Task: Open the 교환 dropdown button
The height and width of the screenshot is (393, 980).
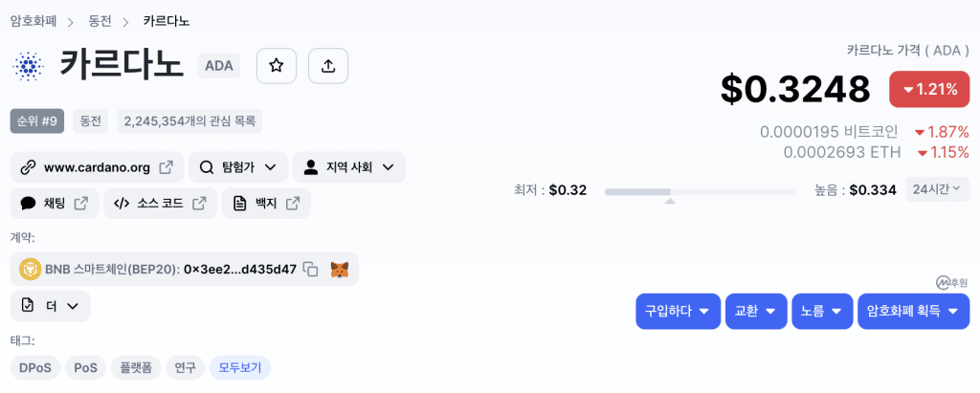Action: [x=756, y=311]
